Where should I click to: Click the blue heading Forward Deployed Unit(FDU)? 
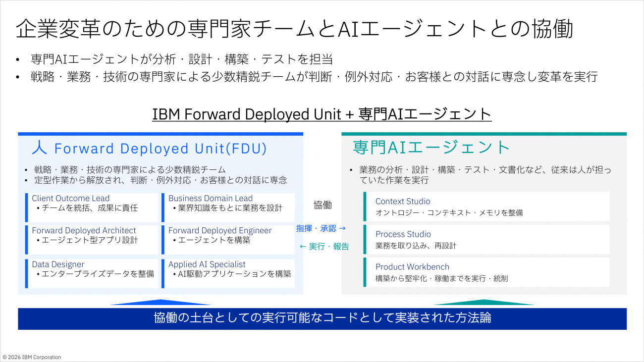[161, 148]
